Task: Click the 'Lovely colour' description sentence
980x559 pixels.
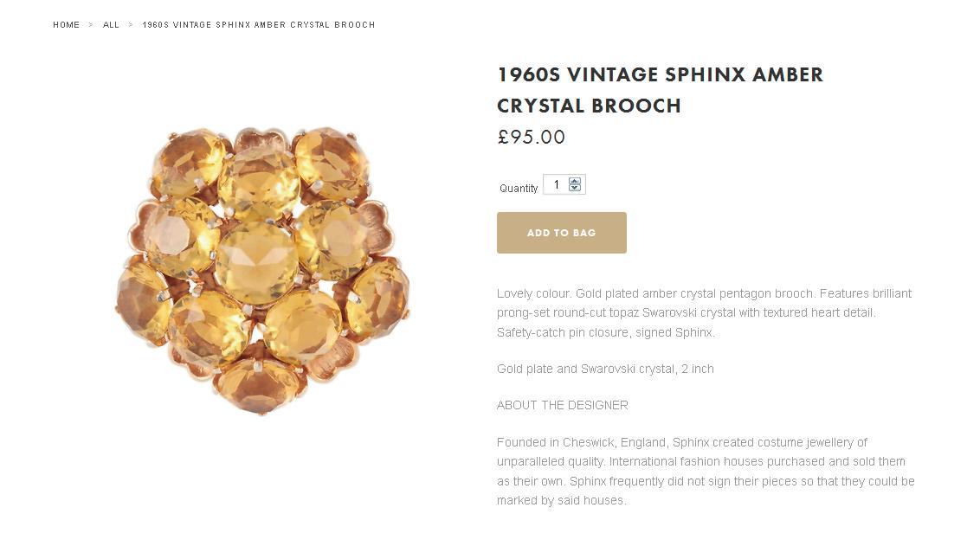Action: point(533,293)
